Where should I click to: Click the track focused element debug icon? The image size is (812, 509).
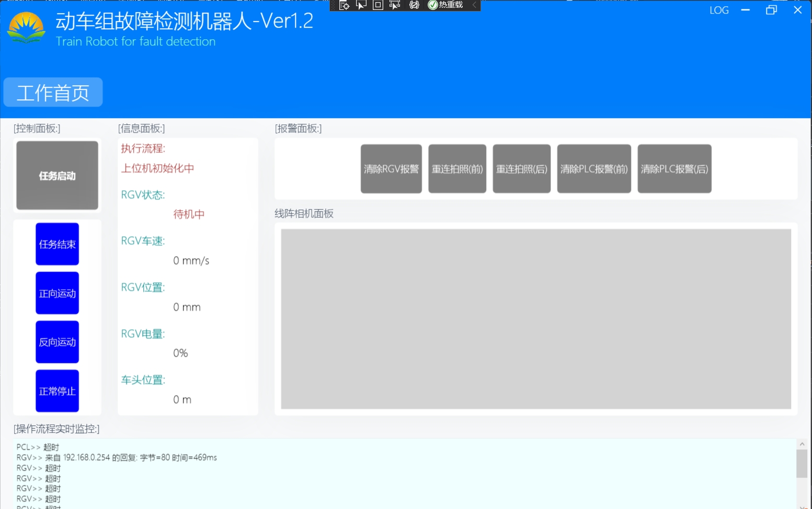coord(395,5)
